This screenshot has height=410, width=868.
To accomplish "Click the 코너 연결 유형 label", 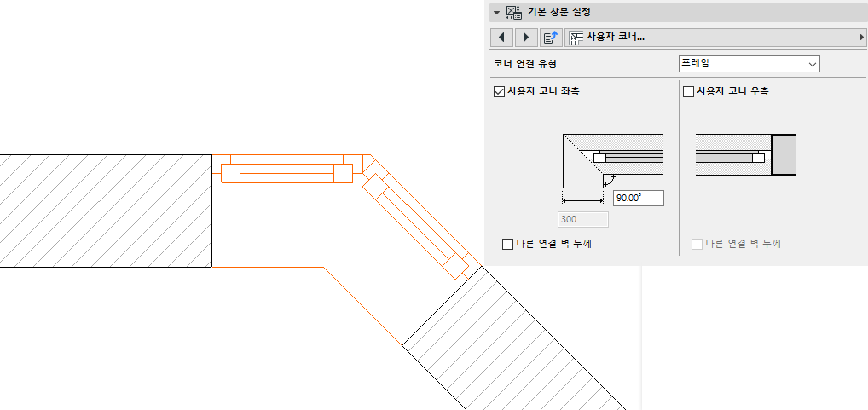I will click(524, 64).
